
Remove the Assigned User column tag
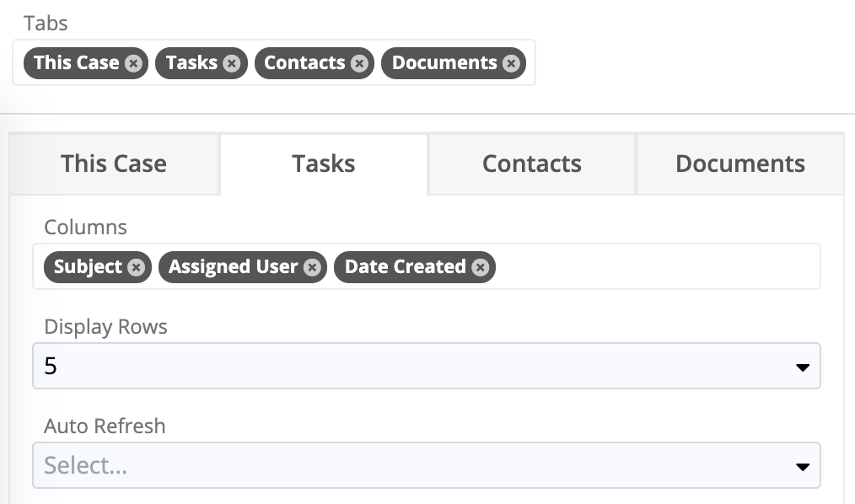[312, 267]
